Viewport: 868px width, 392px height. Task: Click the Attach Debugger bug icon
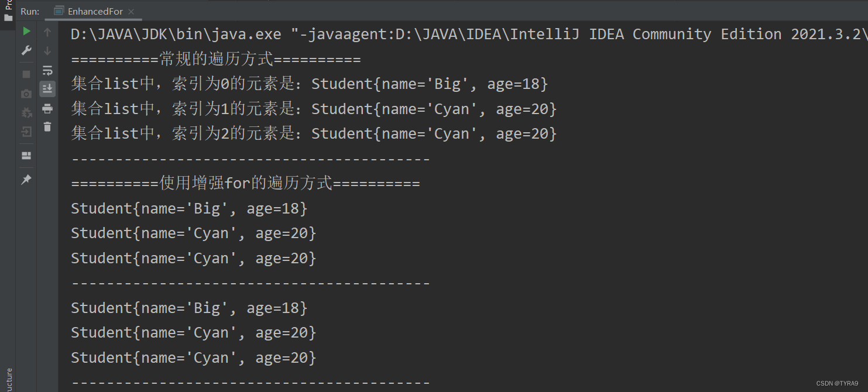pos(26,112)
